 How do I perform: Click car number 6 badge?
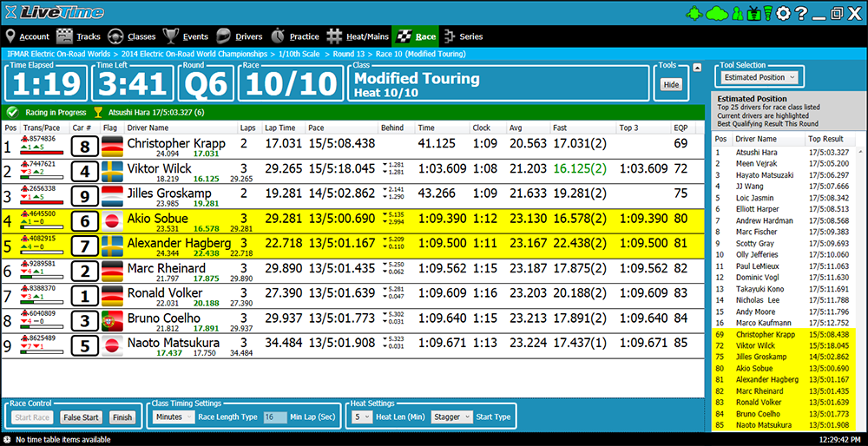[x=85, y=220]
